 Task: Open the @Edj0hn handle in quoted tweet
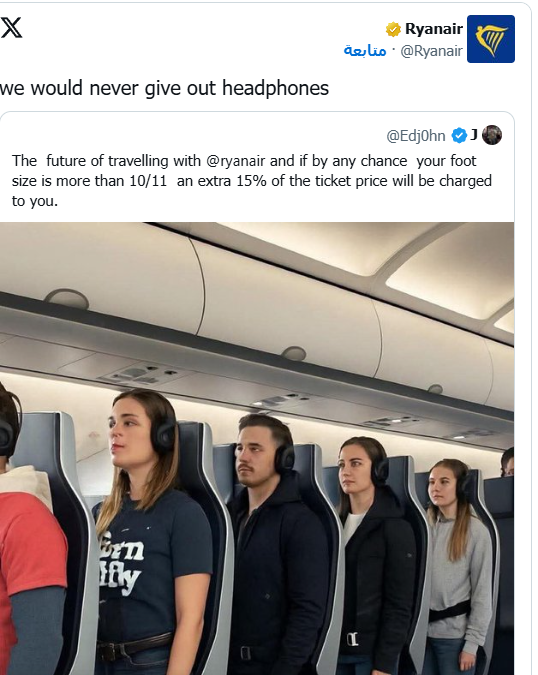point(416,136)
